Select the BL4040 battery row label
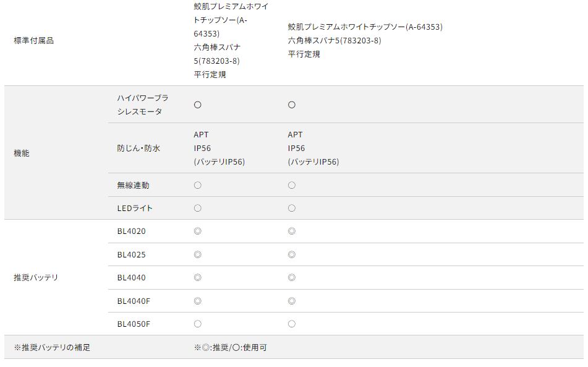 (x=131, y=277)
